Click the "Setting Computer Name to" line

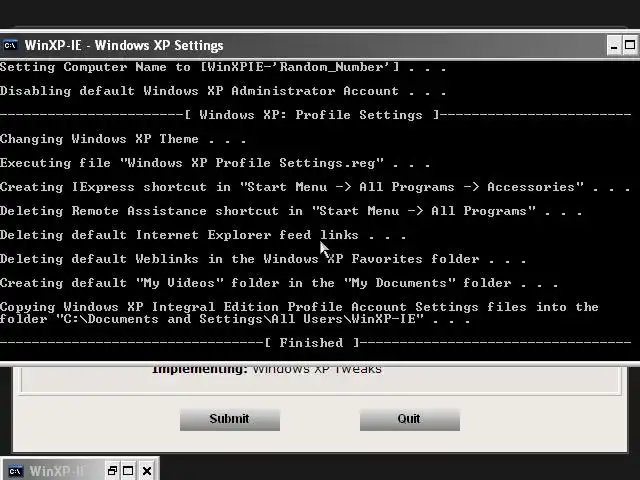pos(223,67)
